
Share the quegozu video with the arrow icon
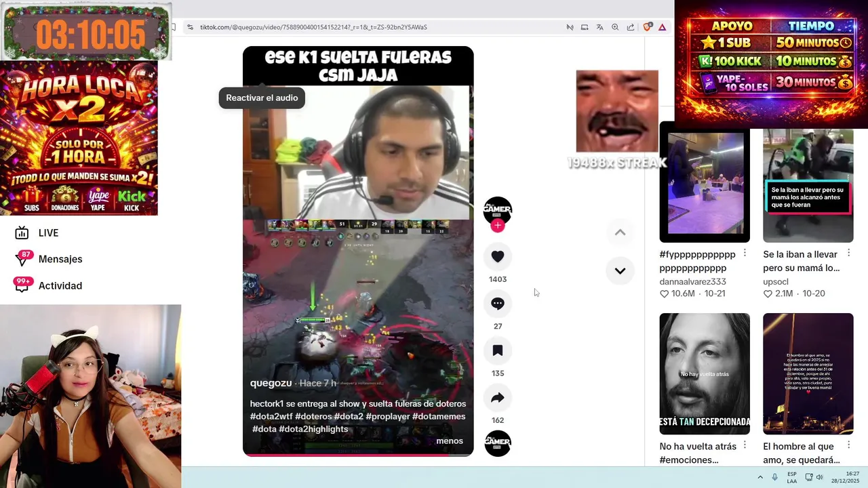tap(498, 398)
